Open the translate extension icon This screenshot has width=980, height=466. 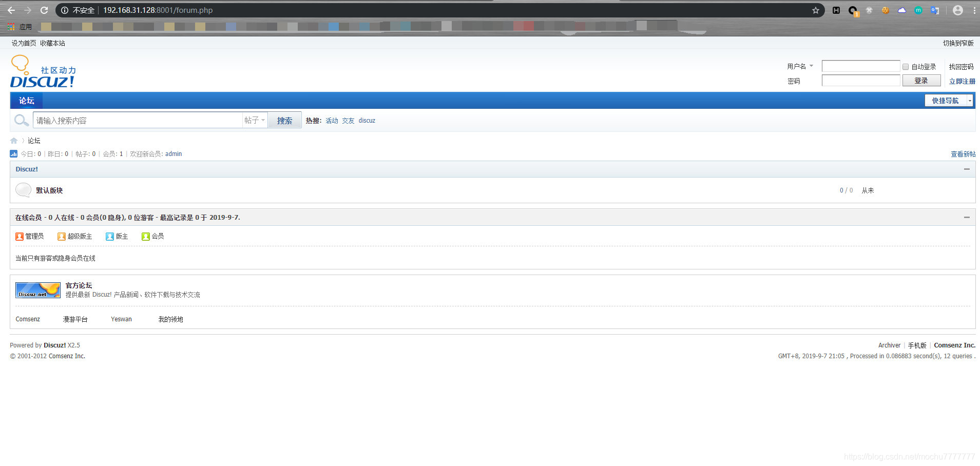935,10
